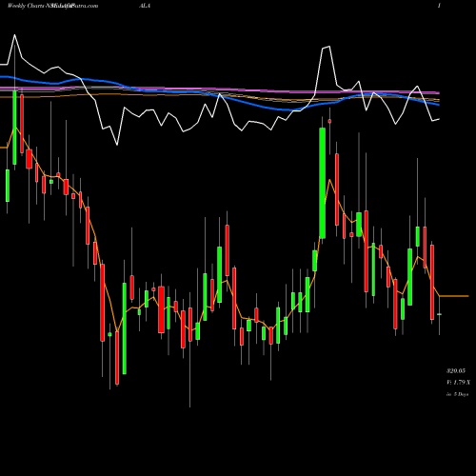Select the last small green candle at far right
The height and width of the screenshot is (476, 476).
[439, 314]
